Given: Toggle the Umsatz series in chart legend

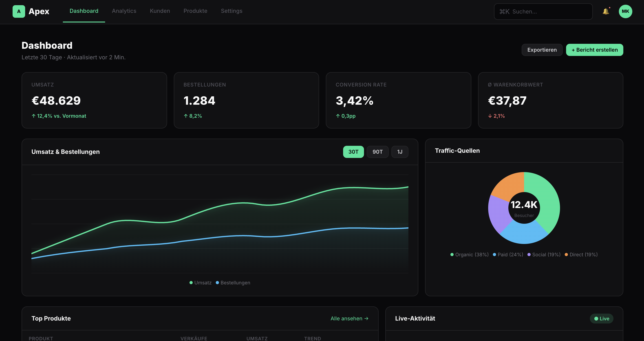Looking at the screenshot, I should point(201,282).
